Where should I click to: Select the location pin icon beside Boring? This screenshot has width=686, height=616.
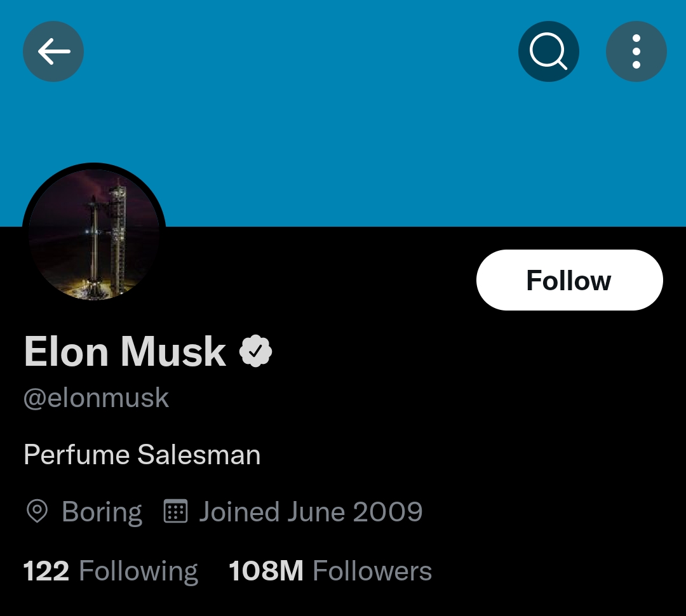point(37,511)
